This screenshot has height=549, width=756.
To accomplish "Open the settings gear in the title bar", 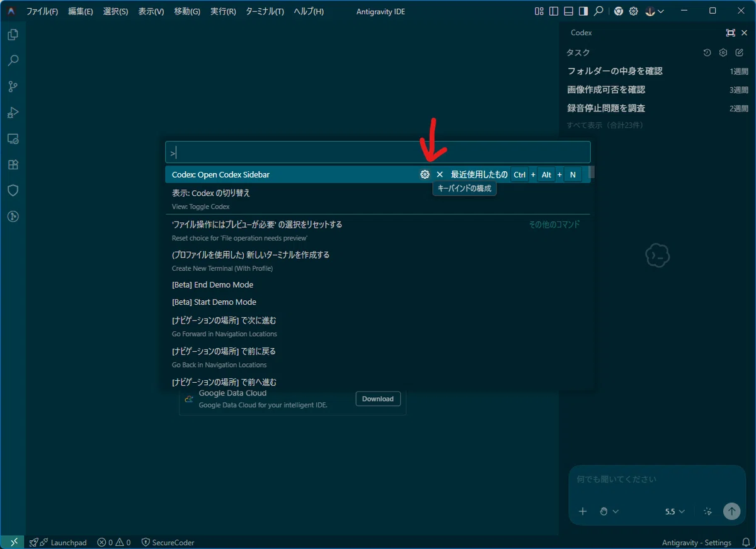I will click(634, 11).
